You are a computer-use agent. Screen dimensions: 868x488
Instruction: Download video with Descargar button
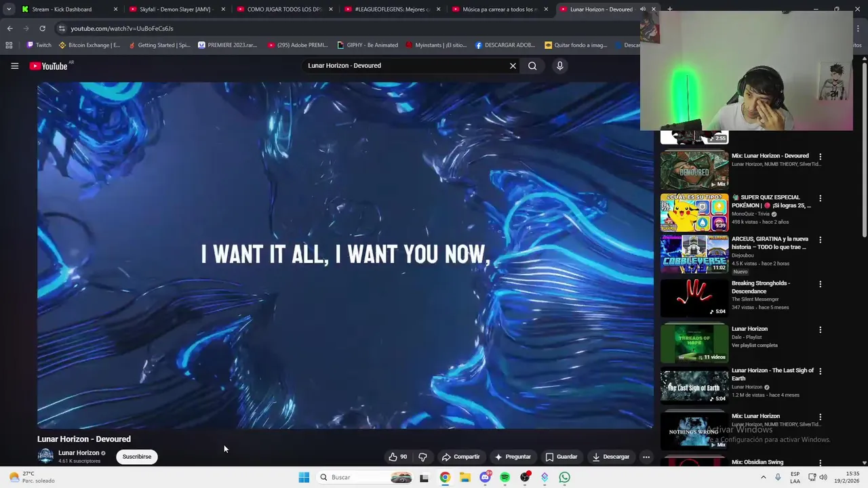(x=611, y=457)
